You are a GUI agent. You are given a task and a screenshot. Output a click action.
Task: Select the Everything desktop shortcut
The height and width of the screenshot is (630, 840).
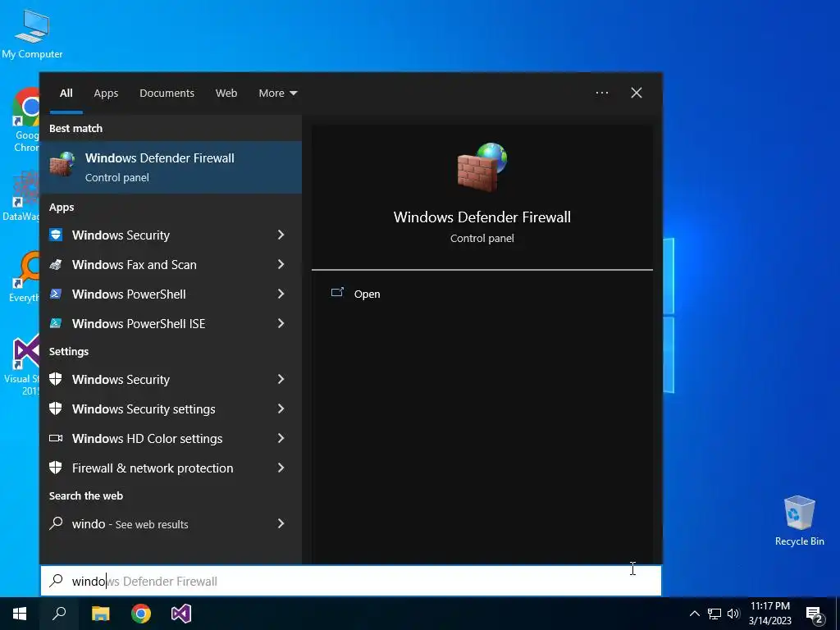pos(25,276)
